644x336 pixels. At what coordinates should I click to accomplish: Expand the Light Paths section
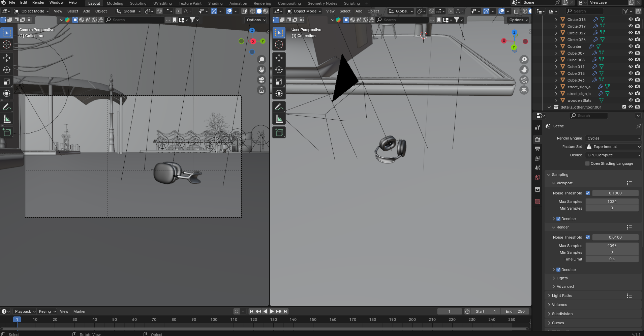562,296
